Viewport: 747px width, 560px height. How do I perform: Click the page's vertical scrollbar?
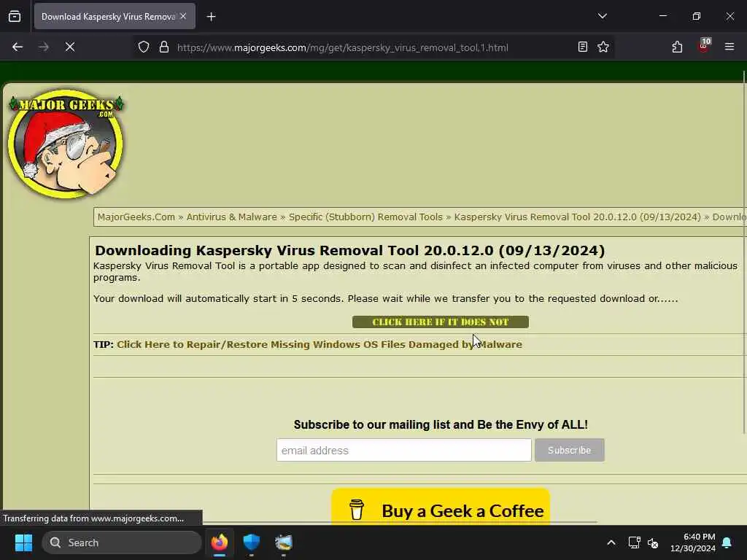coord(743,252)
